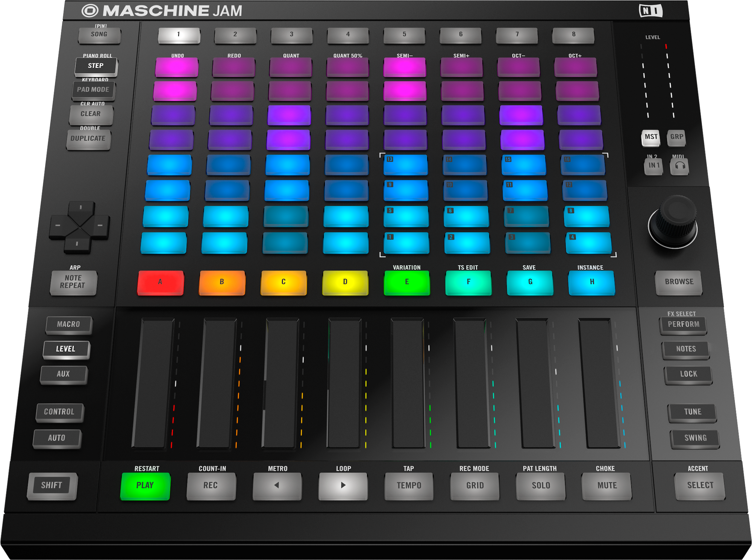
Task: Toggle the green PLAY button
Action: point(145,486)
